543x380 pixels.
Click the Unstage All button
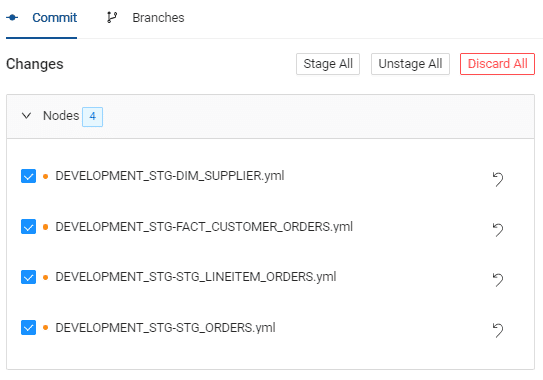[x=410, y=64]
